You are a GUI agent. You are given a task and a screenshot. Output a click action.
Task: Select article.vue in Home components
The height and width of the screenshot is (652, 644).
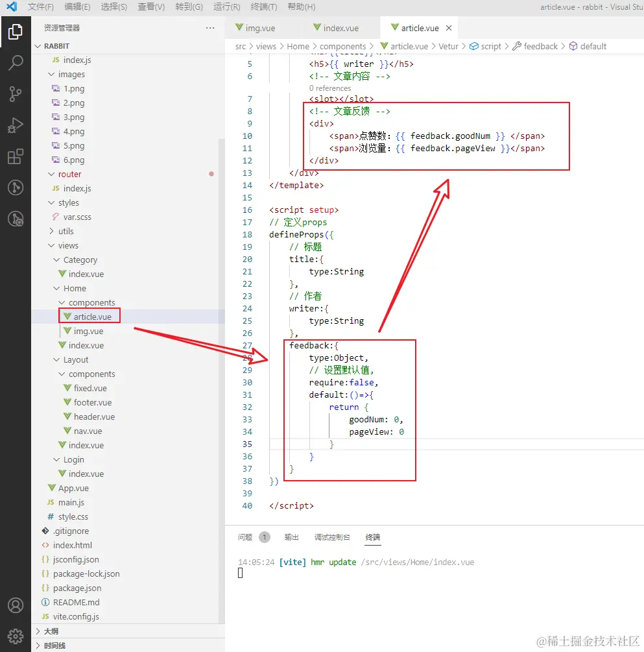[x=92, y=317]
